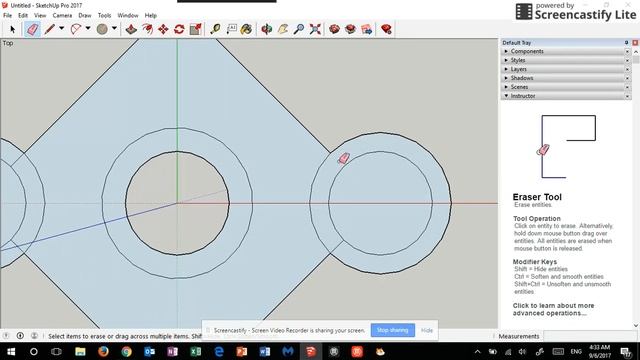This screenshot has height=360, width=640.
Task: Open Firefox from the taskbar
Action: (103, 351)
